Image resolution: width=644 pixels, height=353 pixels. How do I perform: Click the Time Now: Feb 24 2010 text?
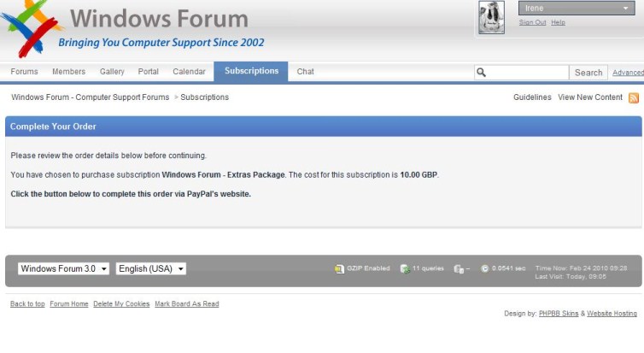click(581, 268)
